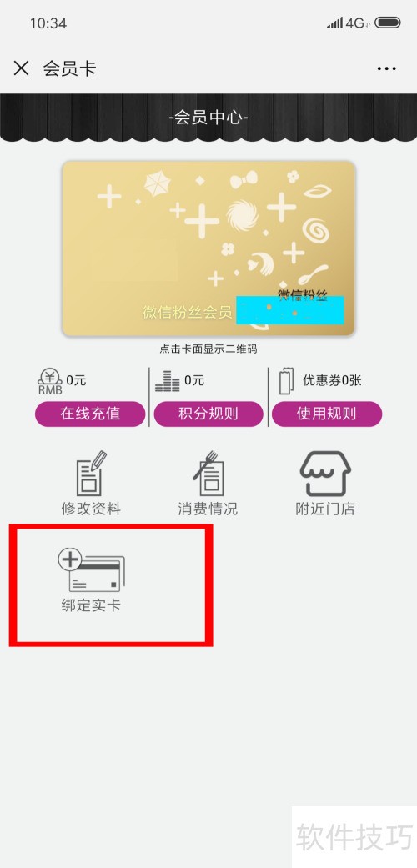Click the 点击卡面显示二维码 hint text
417x868 pixels.
click(208, 349)
